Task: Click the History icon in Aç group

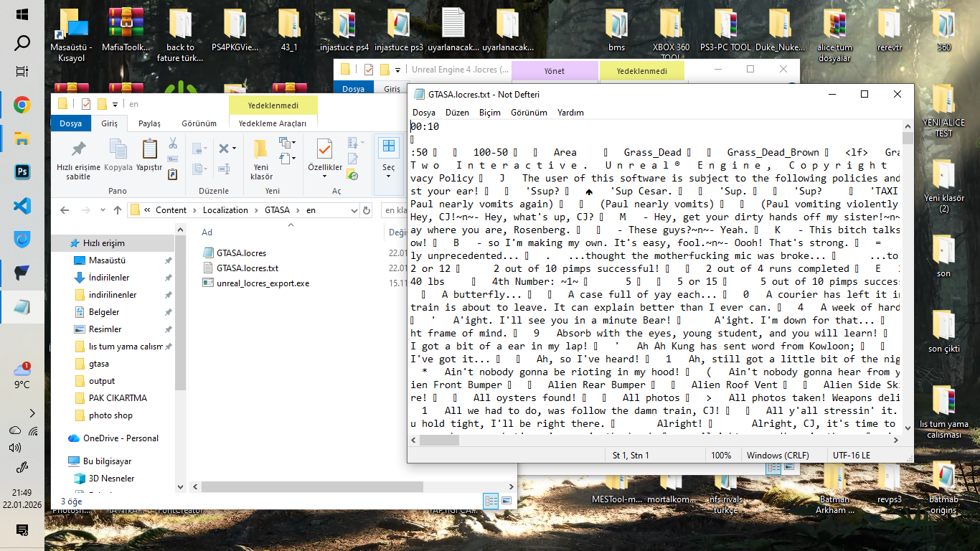Action: click(x=352, y=174)
